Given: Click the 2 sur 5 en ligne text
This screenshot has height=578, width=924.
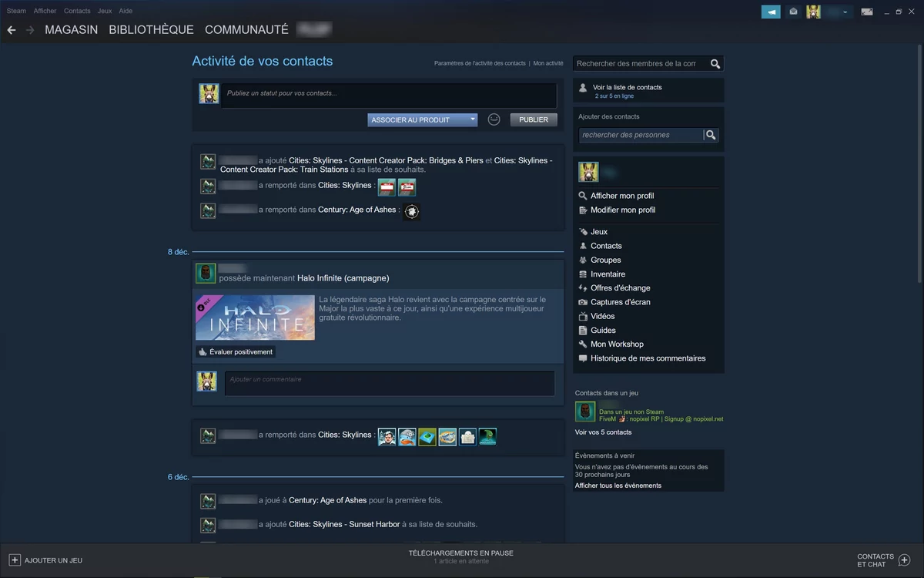Looking at the screenshot, I should tap(614, 96).
